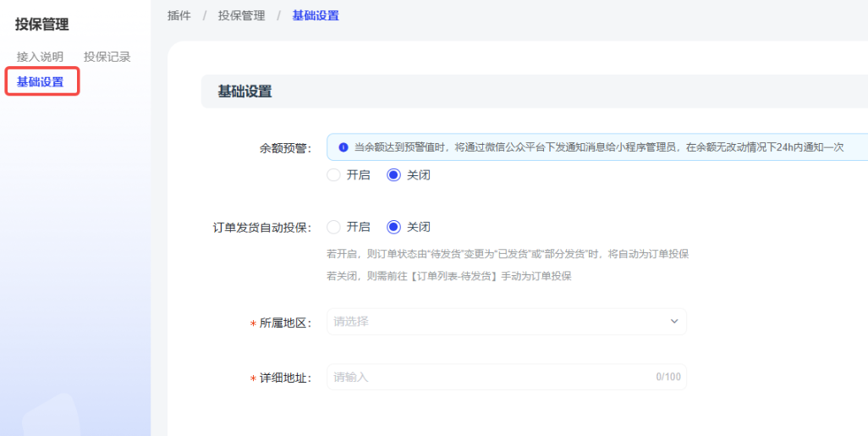Click the 基础设置 section header

pos(245,91)
